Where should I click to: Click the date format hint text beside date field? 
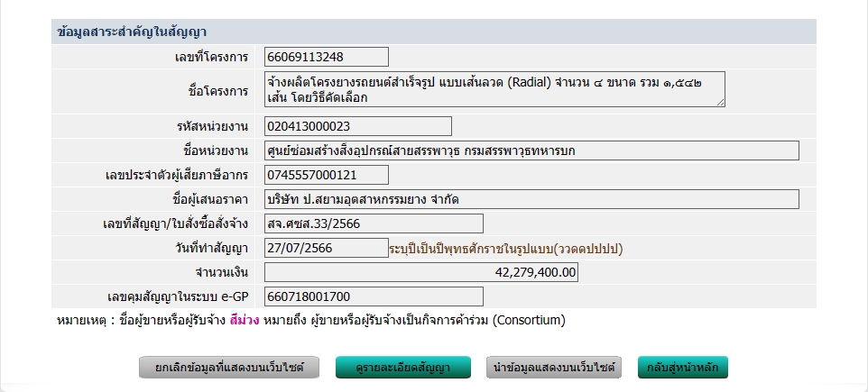505,248
